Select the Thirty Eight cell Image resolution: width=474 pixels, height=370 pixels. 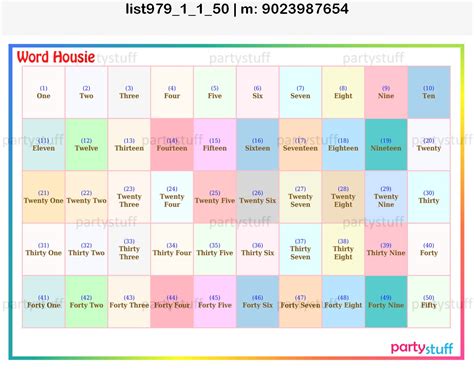click(x=343, y=249)
